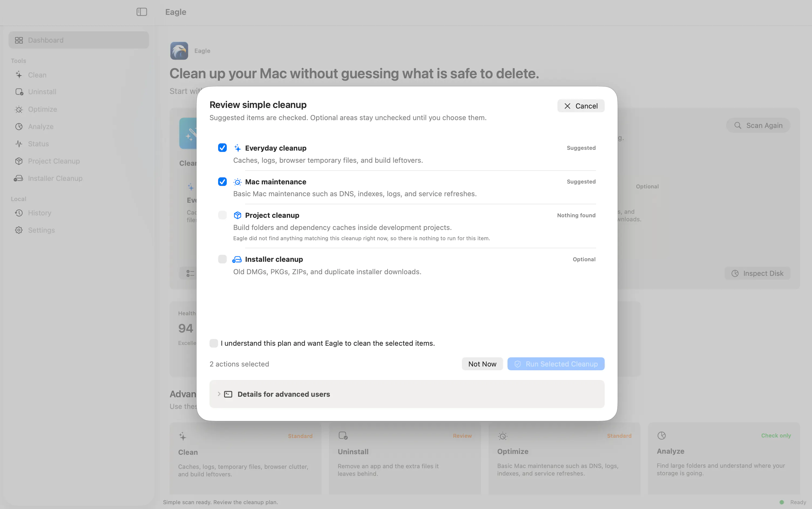Screen dimensions: 812x509
Task: Click the Inspect Disk button
Action: tap(757, 273)
